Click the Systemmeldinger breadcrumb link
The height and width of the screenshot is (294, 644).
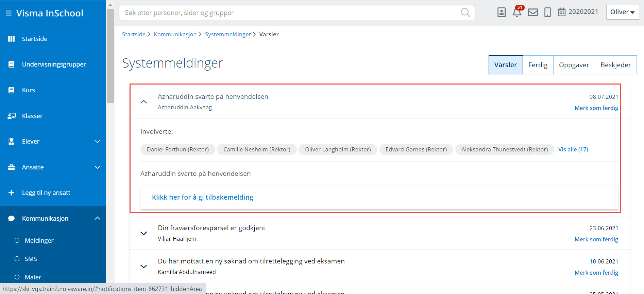pos(228,34)
